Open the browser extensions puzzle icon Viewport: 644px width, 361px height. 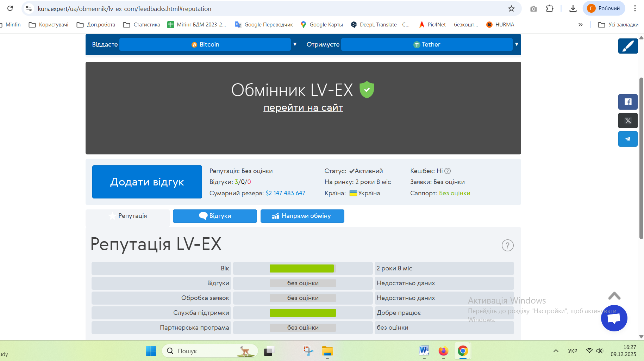point(550,8)
